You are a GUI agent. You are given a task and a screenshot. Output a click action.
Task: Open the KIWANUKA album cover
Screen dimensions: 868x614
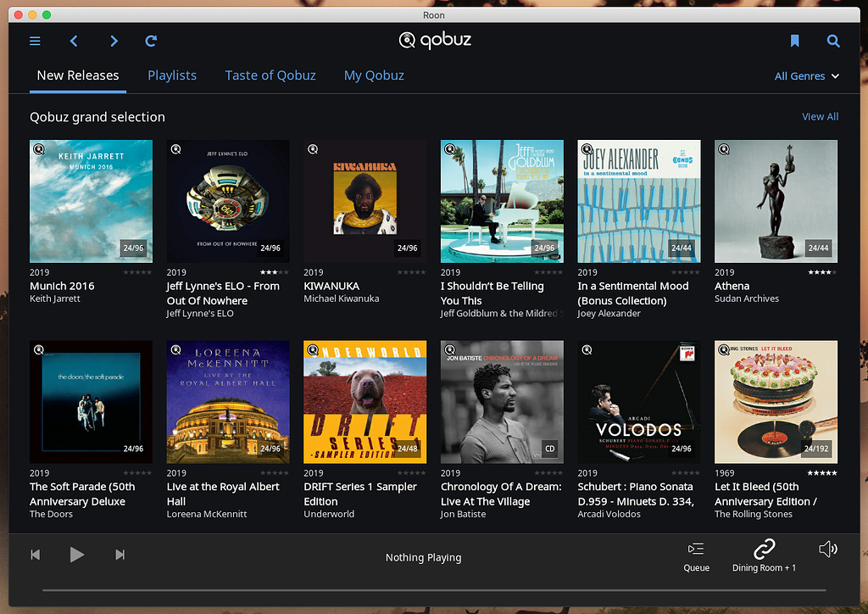click(364, 201)
